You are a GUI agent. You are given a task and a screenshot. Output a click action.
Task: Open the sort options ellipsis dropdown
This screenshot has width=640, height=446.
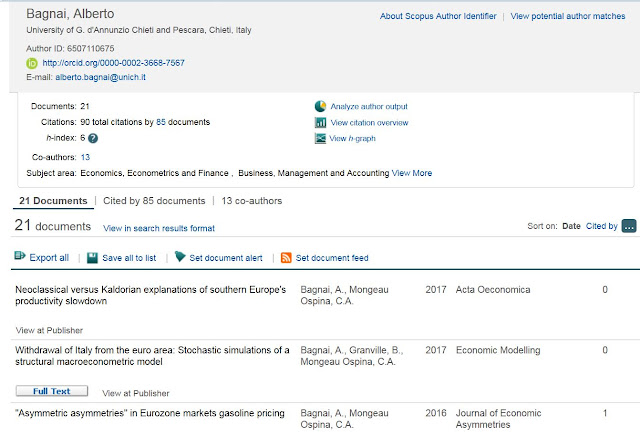tap(629, 226)
